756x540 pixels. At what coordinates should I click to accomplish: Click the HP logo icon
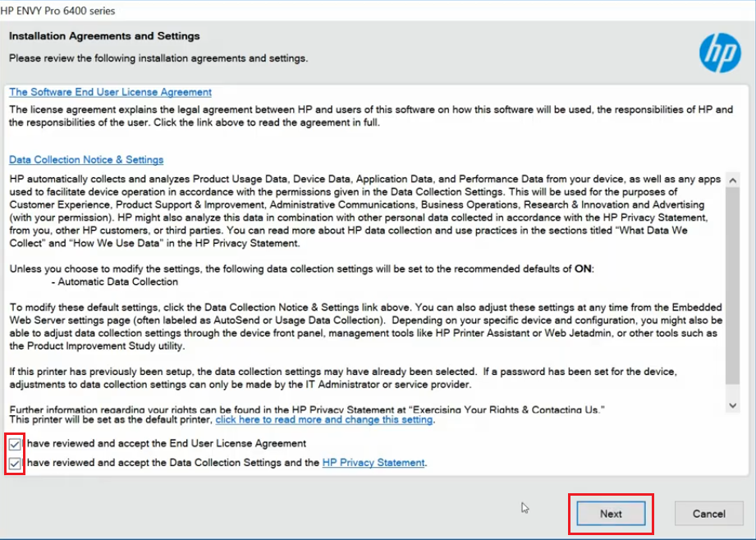pos(720,53)
